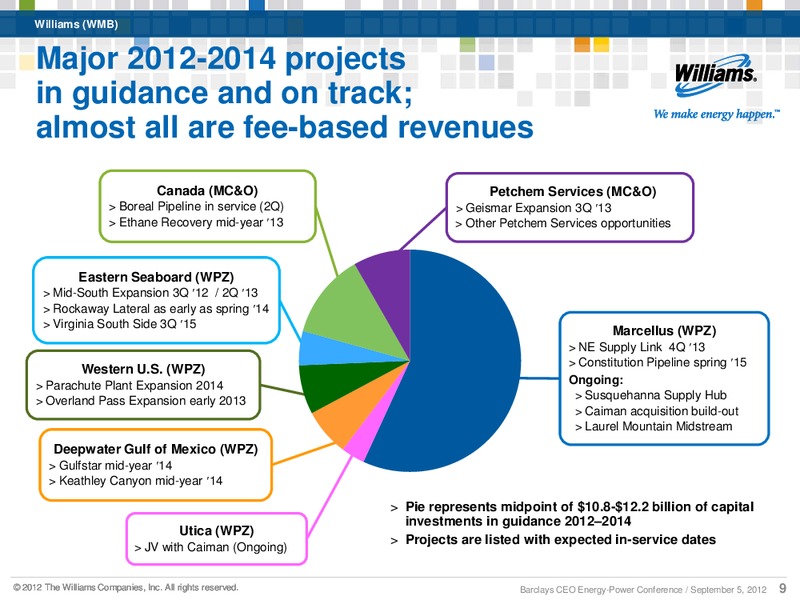Viewport: 800px width, 600px height.
Task: Click the "We make energy happen." tagline
Action: click(x=717, y=114)
